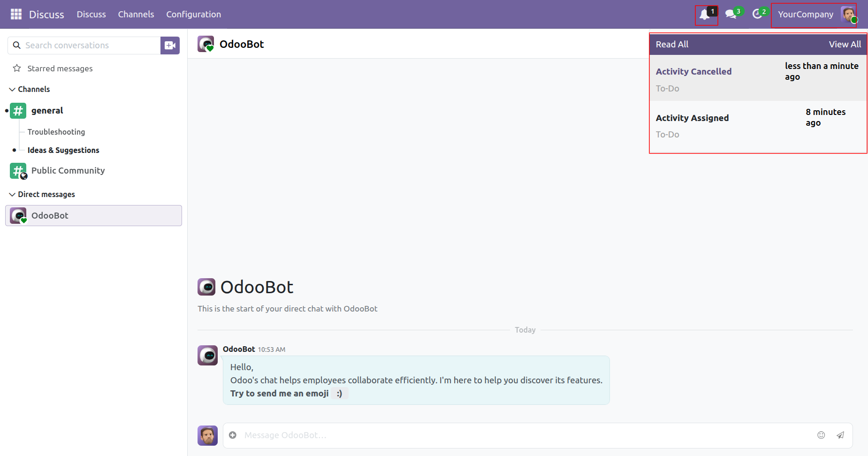Click the notification bell icon
The image size is (868, 456).
coord(705,15)
